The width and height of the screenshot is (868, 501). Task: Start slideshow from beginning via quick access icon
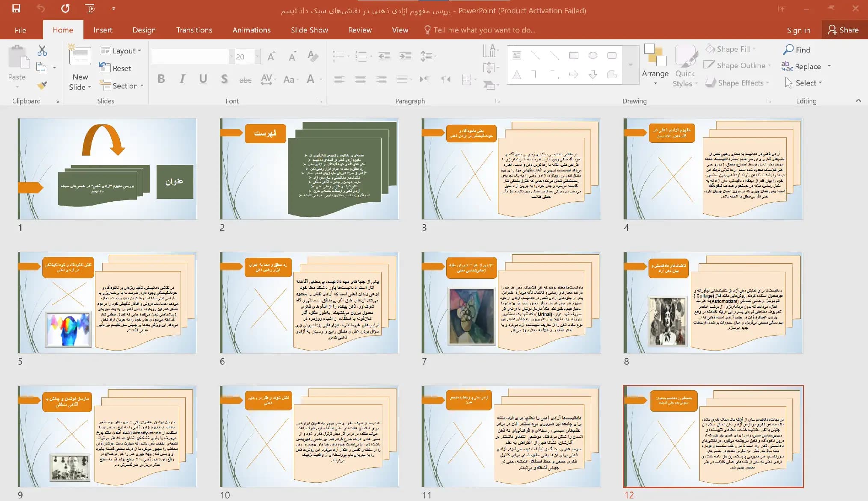tap(90, 8)
